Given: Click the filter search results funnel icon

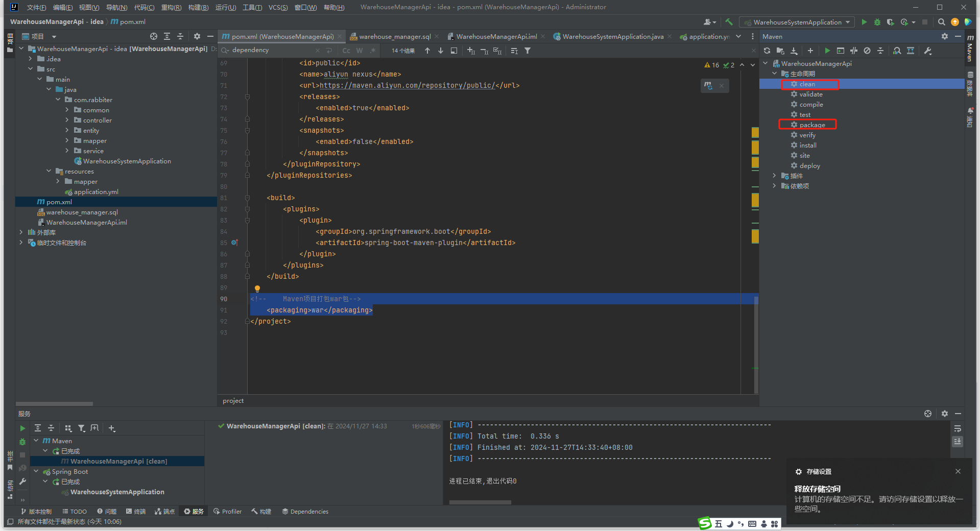Looking at the screenshot, I should 528,51.
